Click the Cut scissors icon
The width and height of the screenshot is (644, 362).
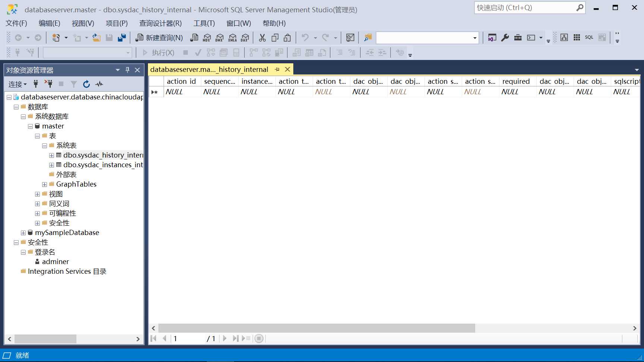[262, 38]
